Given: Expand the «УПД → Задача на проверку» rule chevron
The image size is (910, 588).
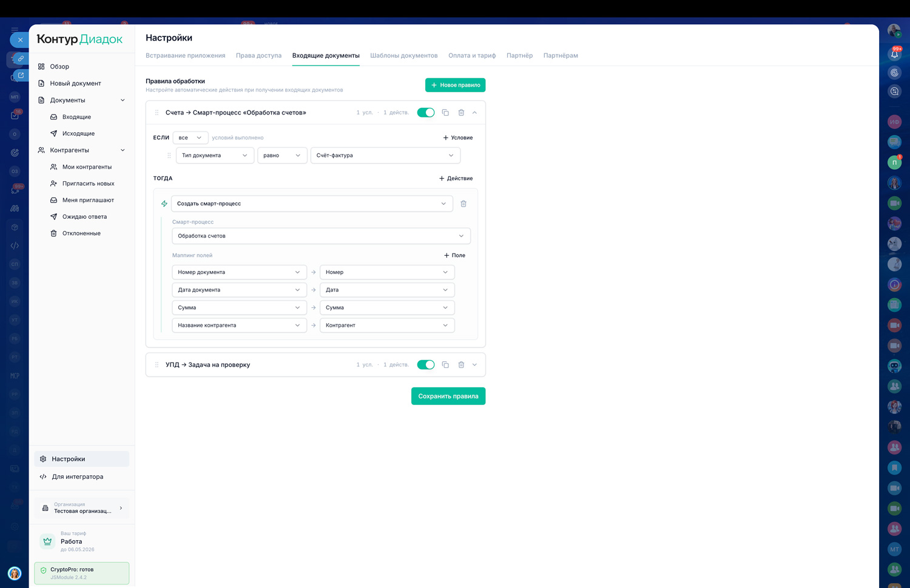Looking at the screenshot, I should click(x=474, y=365).
